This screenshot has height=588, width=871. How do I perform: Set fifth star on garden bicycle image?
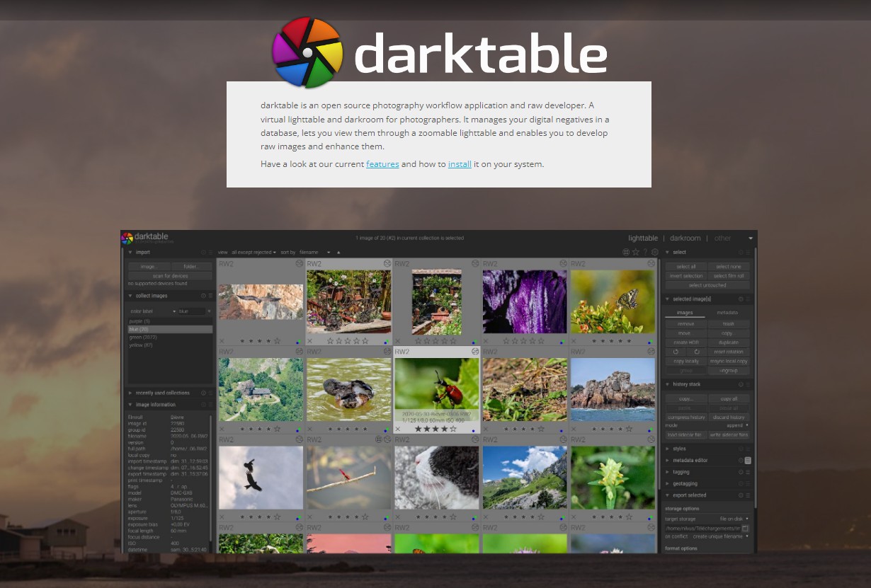pos(365,341)
